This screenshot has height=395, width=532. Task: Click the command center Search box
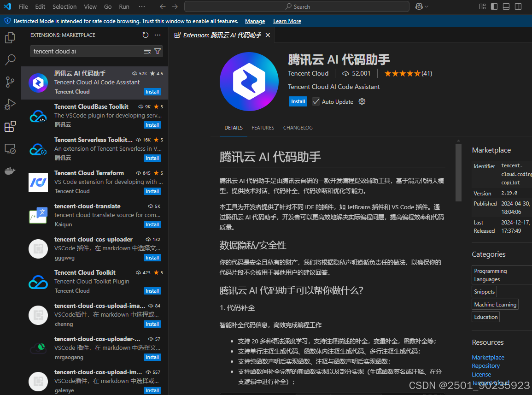[297, 6]
